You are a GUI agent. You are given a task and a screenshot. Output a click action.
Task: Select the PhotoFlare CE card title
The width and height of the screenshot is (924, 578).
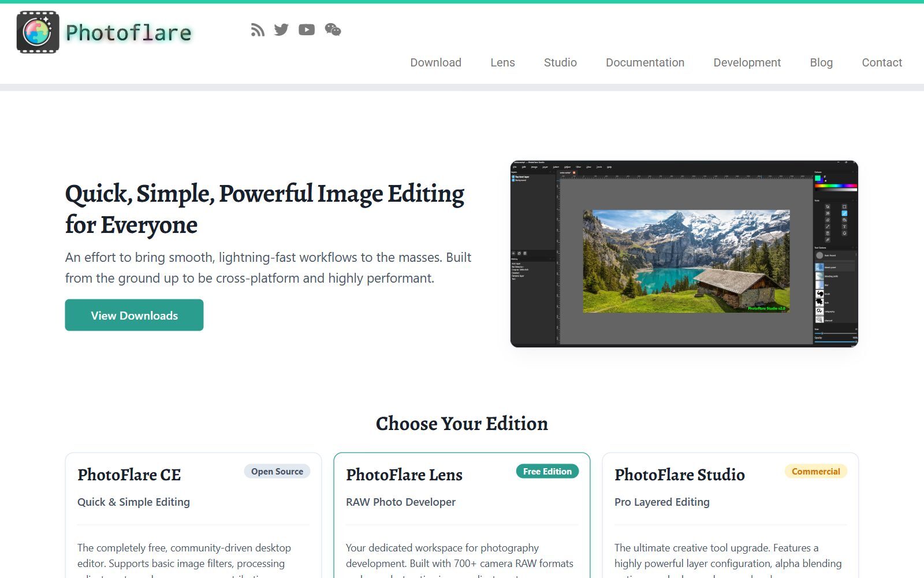[x=129, y=475]
